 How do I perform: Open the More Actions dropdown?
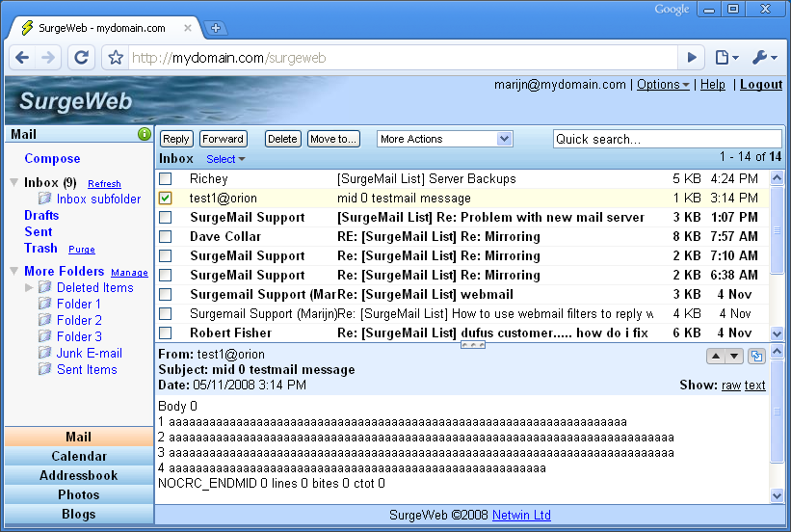[444, 139]
